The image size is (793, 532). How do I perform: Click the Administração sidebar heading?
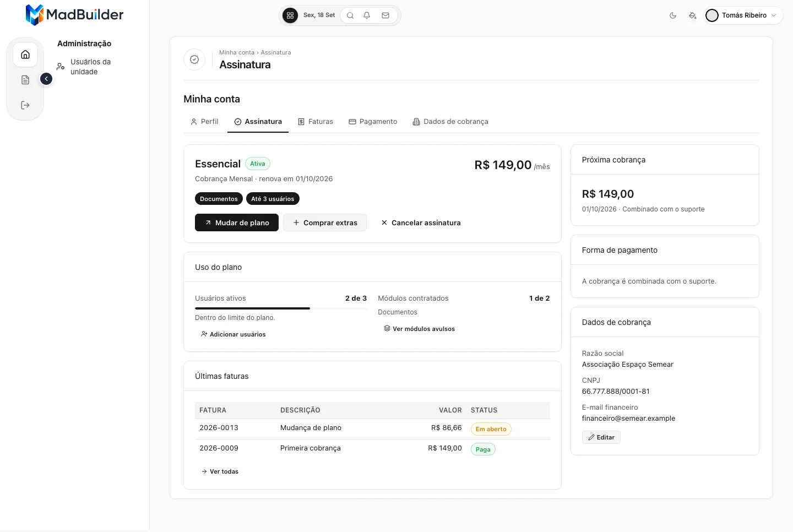tap(84, 44)
